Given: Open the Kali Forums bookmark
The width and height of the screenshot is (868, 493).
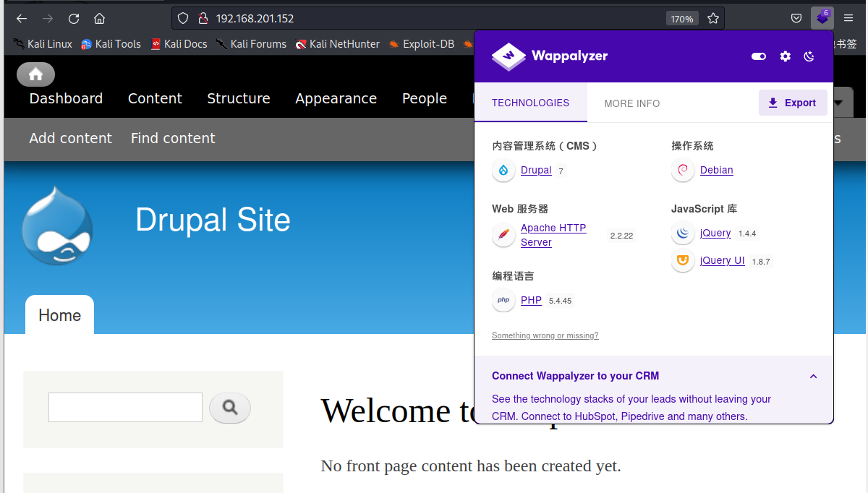Looking at the screenshot, I should 251,44.
